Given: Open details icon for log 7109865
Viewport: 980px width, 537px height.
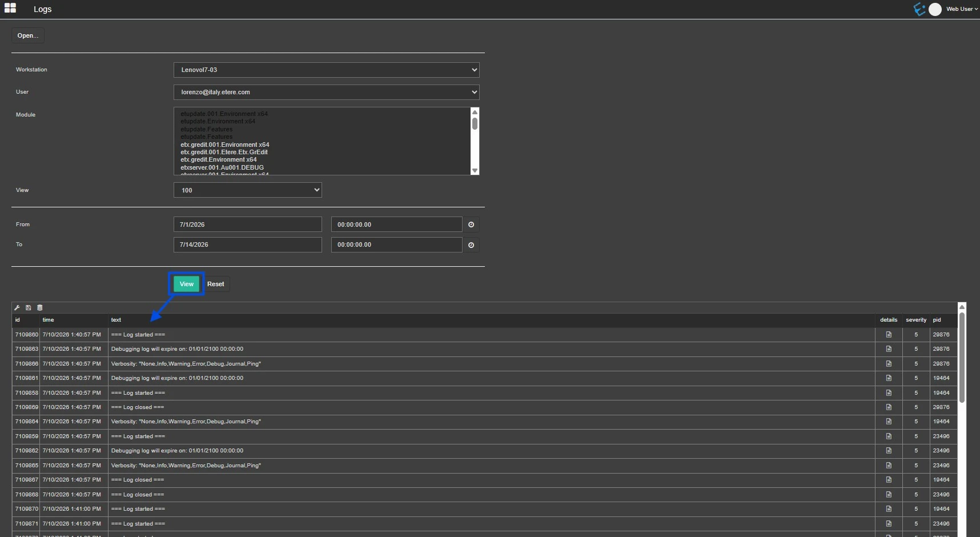Looking at the screenshot, I should 889,466.
